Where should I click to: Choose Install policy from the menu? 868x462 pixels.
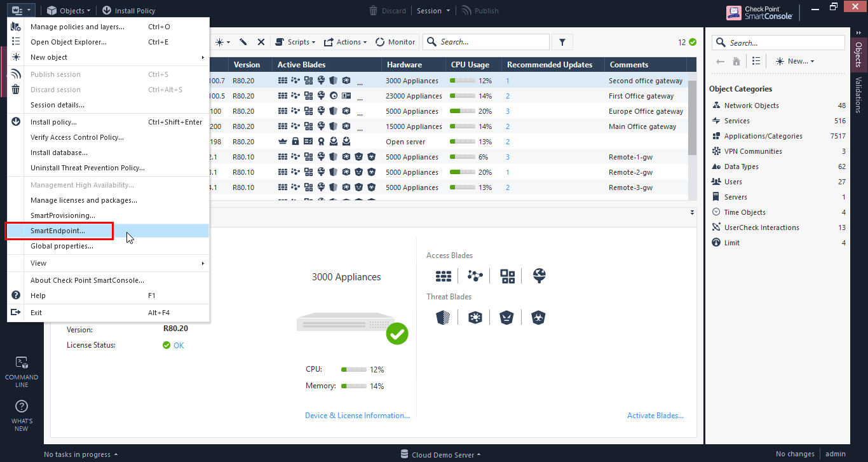[108, 122]
